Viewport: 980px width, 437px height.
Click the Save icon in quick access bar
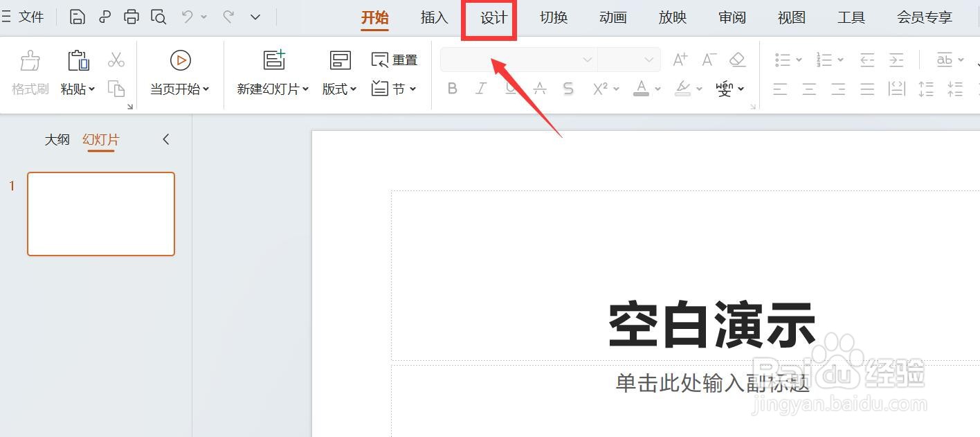(78, 17)
